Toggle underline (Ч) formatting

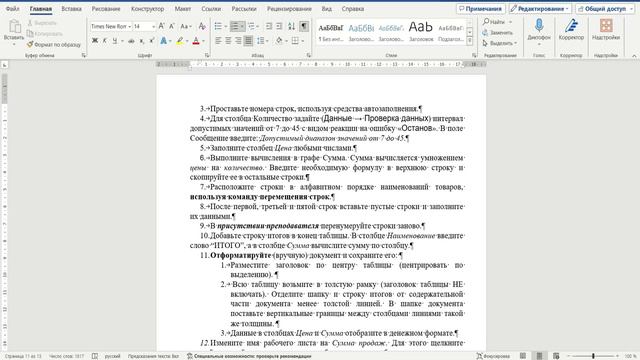coord(115,41)
